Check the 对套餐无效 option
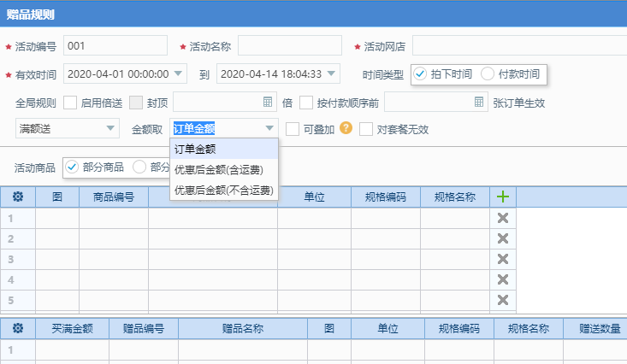 click(366, 129)
